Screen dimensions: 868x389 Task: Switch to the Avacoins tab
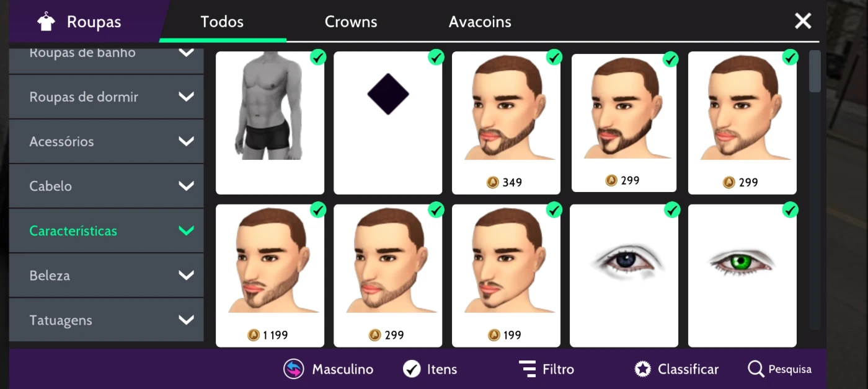pyautogui.click(x=480, y=22)
